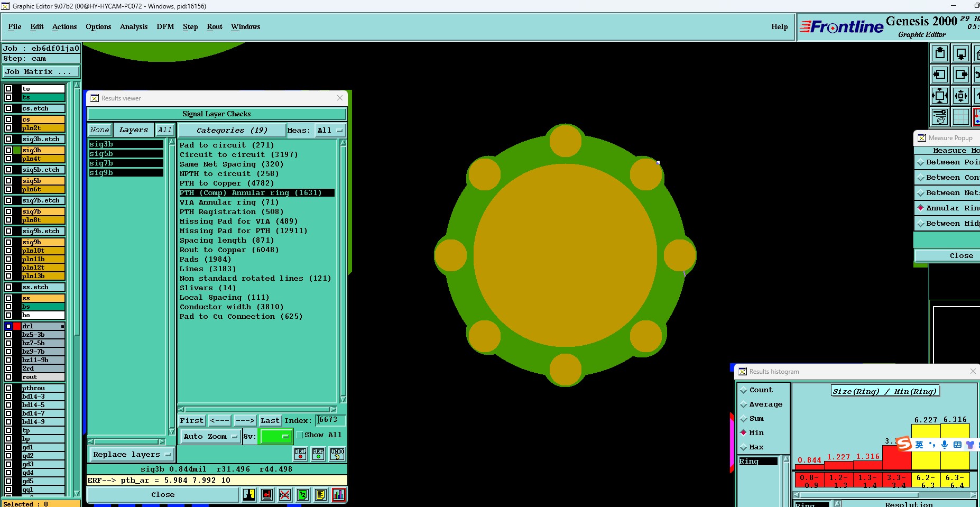980x507 pixels.
Task: Open the Auto Zoom dropdown
Action: coord(210,437)
